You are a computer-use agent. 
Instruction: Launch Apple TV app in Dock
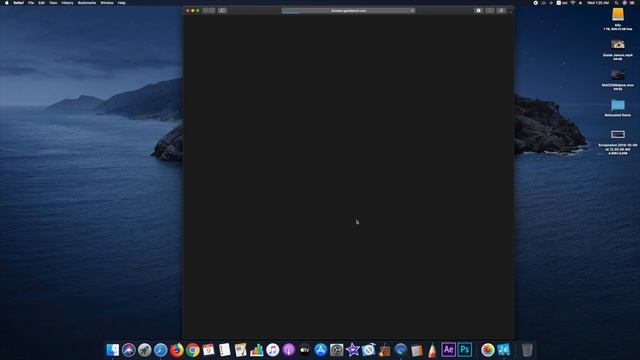click(304, 350)
